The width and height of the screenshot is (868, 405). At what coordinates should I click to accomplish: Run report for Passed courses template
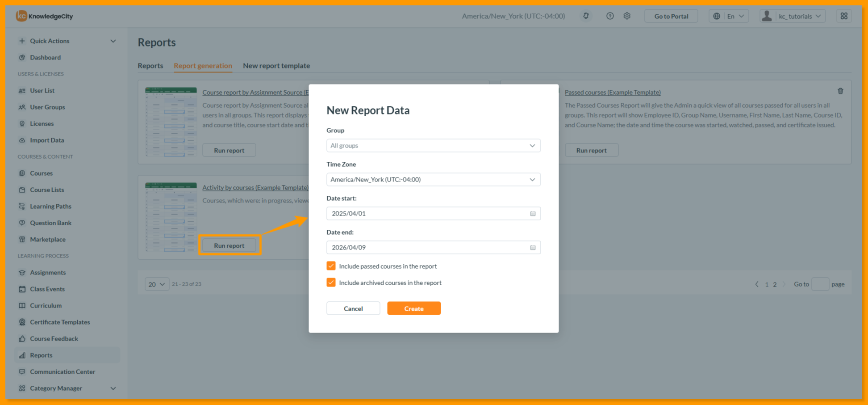tap(591, 150)
